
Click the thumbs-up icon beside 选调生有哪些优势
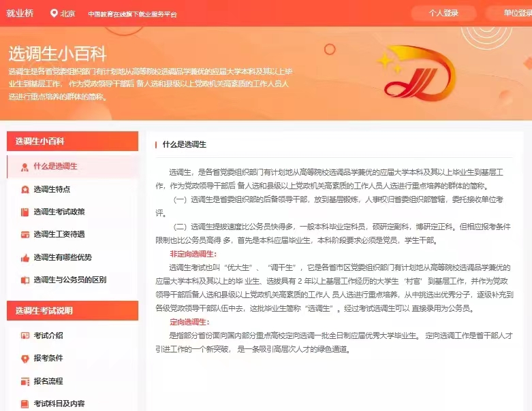25,257
